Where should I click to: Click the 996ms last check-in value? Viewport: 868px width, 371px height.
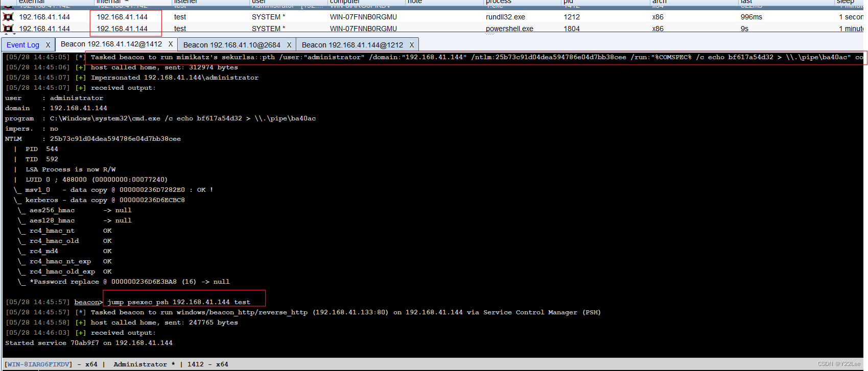pos(752,17)
